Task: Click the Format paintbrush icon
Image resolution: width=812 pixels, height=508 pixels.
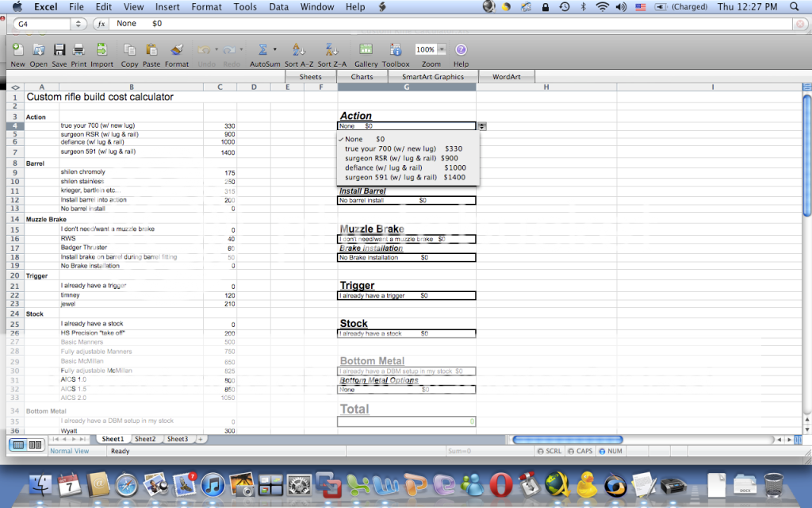Action: pyautogui.click(x=177, y=50)
